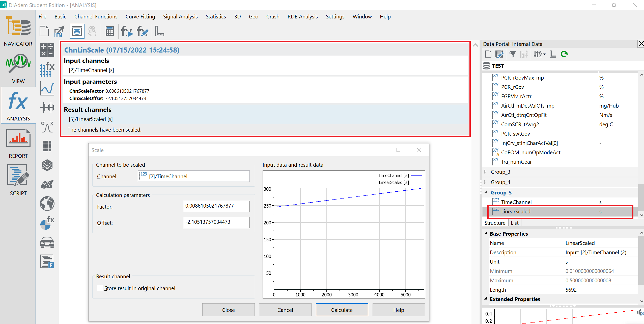The image size is (644, 324).
Task: Expand Group_4 in Data Portal
Action: [x=485, y=182]
